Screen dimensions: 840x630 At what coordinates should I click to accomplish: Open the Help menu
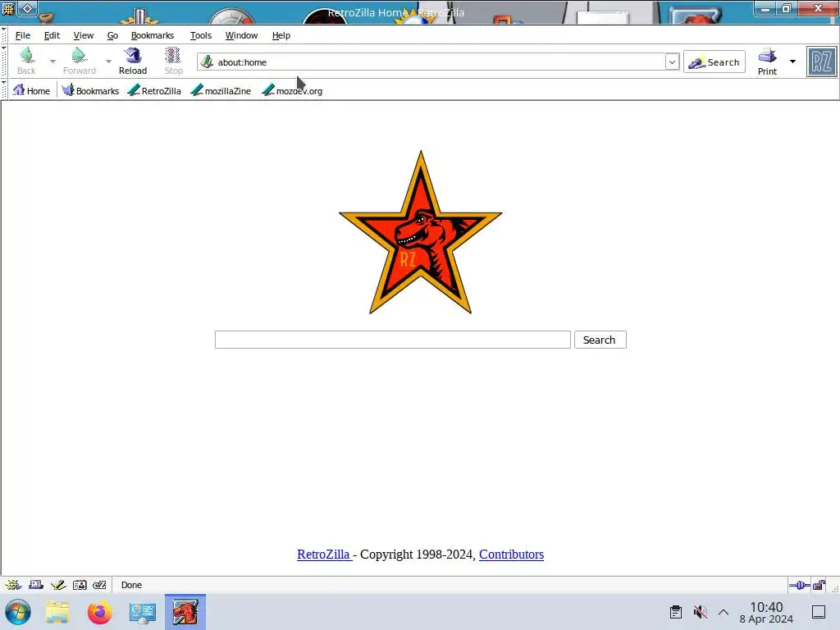pyautogui.click(x=281, y=35)
